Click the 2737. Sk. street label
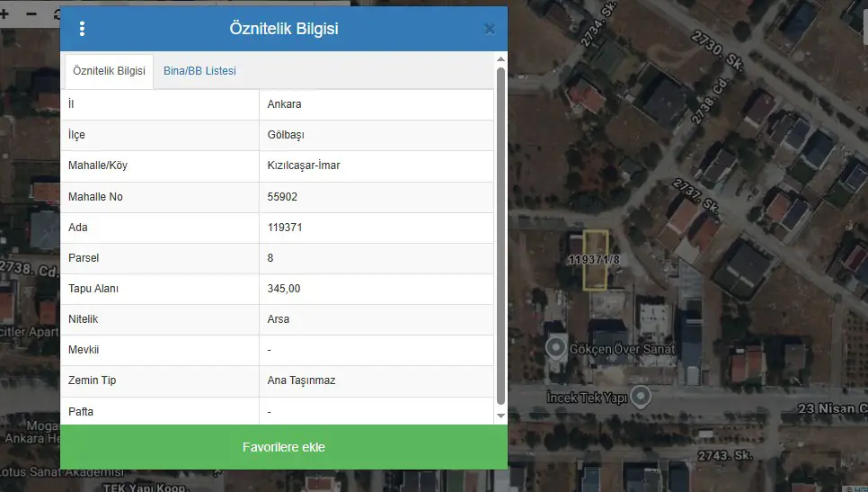868x492 pixels. 695,197
